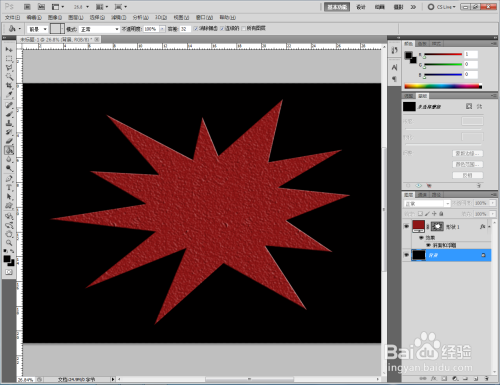Click the 设计 workspace button
Image resolution: width=500 pixels, height=385 pixels.
(x=361, y=7)
